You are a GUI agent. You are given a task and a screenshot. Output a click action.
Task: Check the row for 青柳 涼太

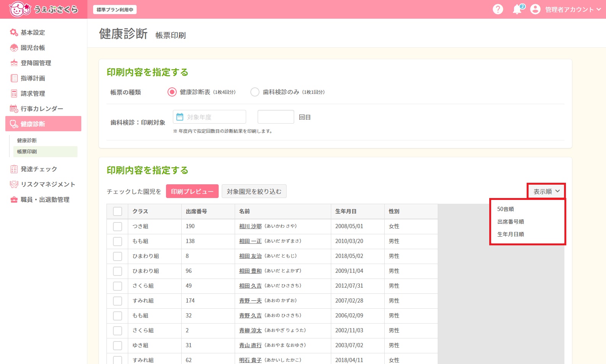pos(118,331)
